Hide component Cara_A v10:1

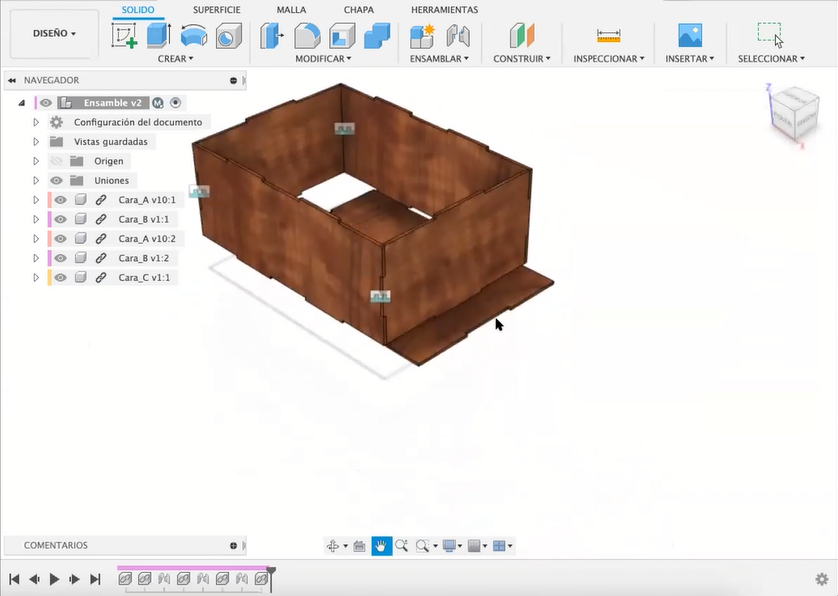60,200
